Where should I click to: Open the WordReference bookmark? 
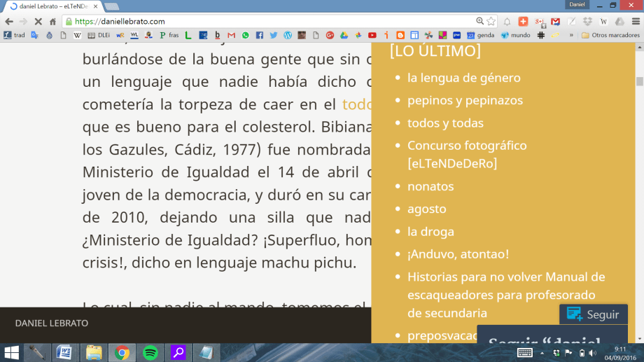tap(120, 35)
